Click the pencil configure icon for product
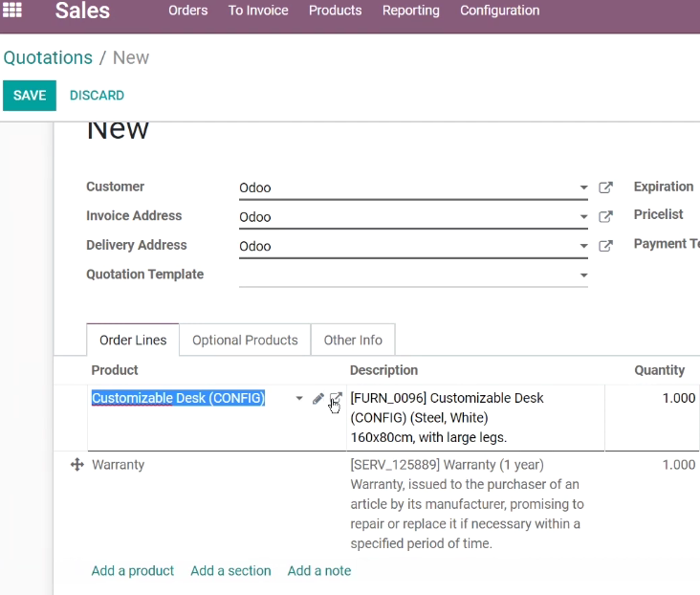The height and width of the screenshot is (595, 700). click(317, 399)
